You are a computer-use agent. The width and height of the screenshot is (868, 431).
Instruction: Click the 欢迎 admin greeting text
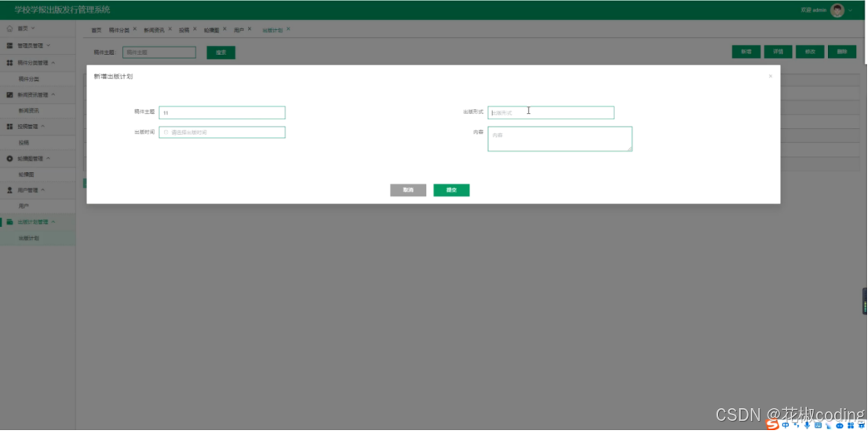click(814, 10)
